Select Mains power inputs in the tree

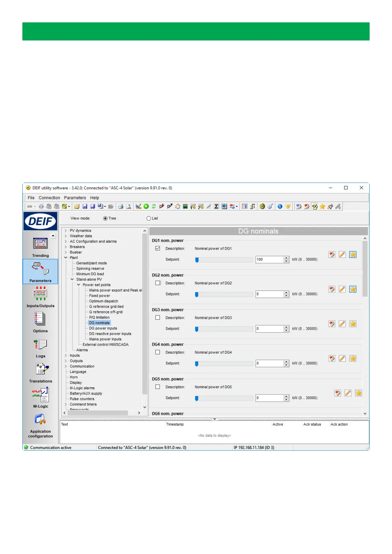pos(105,339)
